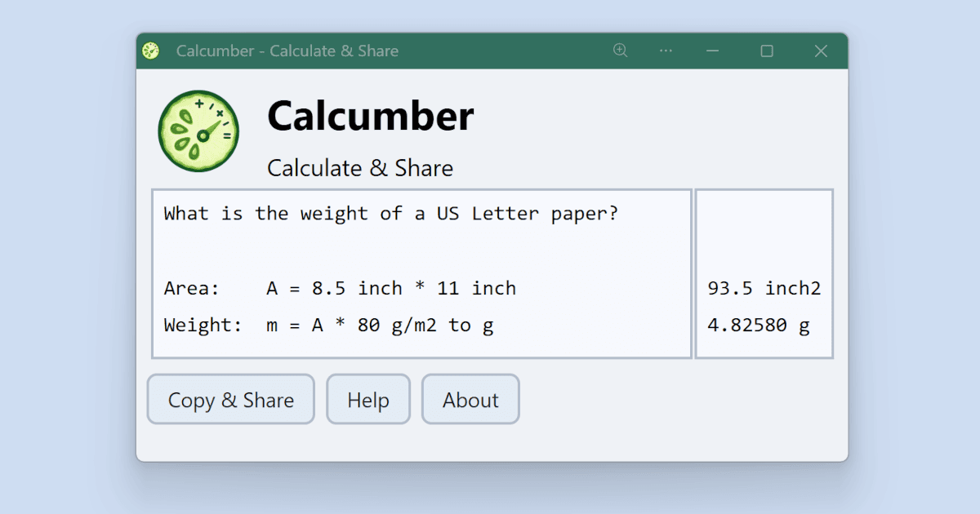Minimize the Calcumber window
This screenshot has width=980, height=514.
pos(712,51)
